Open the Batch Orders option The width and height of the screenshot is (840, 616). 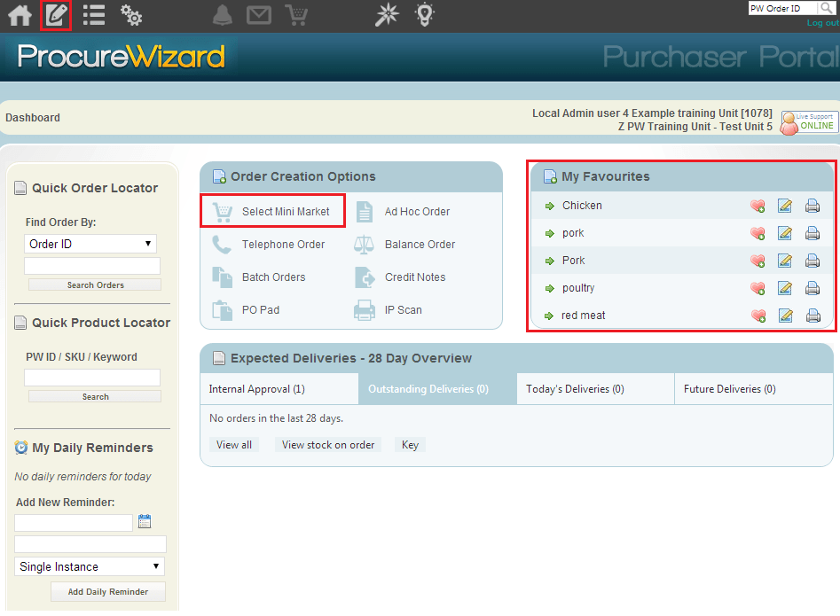point(272,277)
